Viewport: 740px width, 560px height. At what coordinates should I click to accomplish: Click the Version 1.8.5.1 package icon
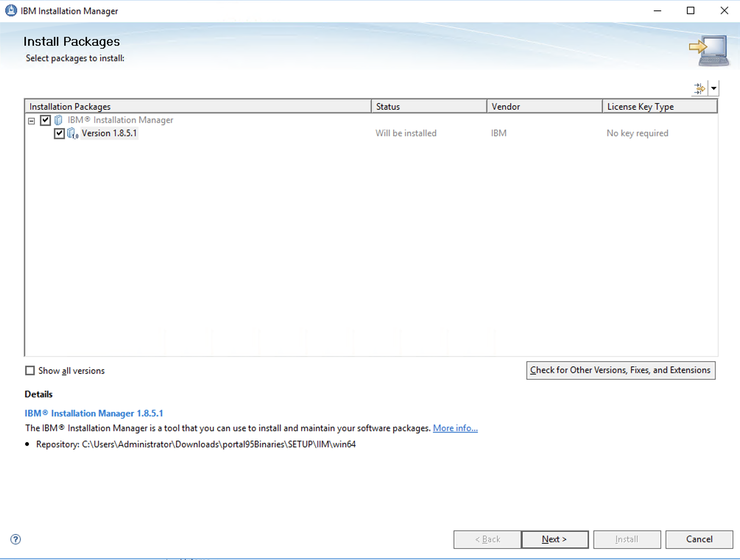72,133
